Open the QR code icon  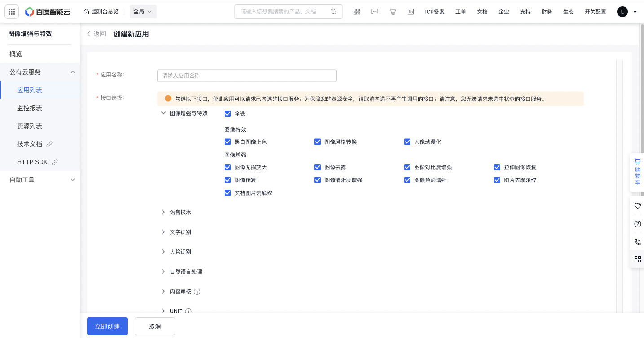[x=357, y=12]
